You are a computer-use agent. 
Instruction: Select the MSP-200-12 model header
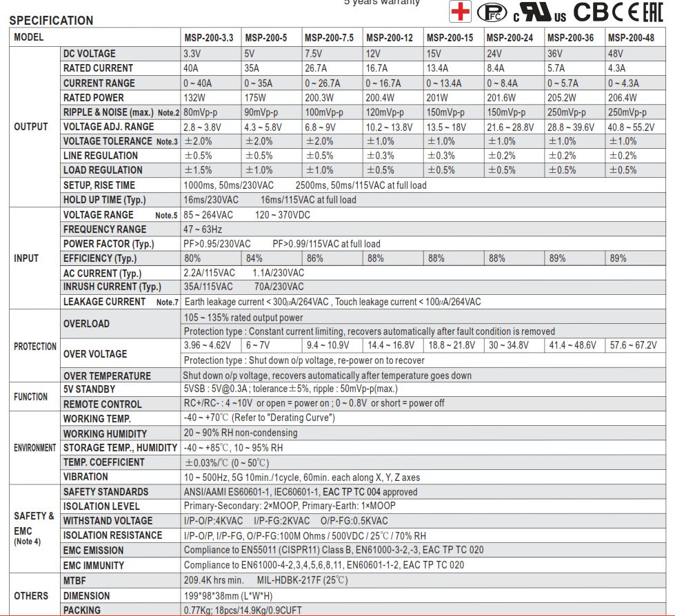tap(390, 38)
